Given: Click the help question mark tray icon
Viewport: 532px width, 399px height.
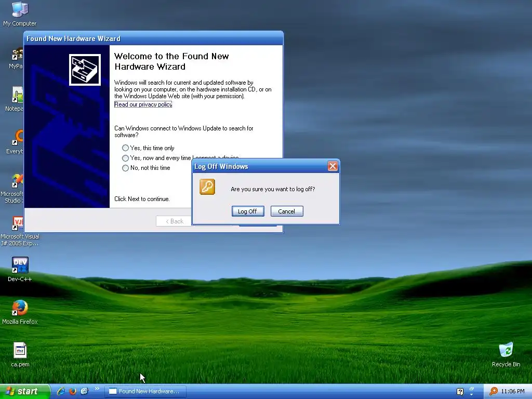Looking at the screenshot, I should (460, 392).
